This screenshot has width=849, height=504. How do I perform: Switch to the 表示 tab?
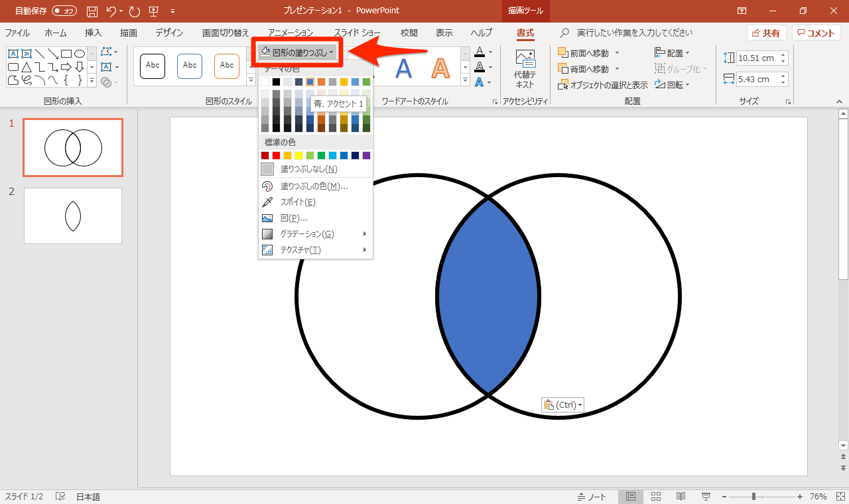(x=444, y=32)
